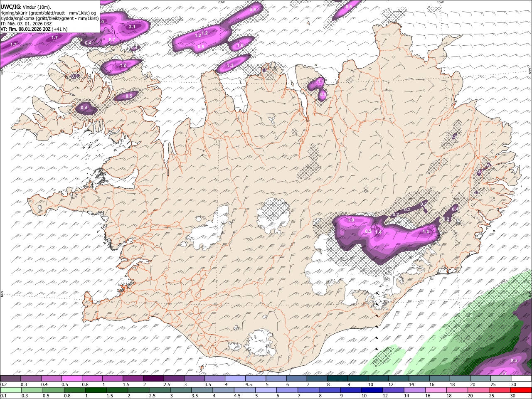Click the '12' label in the upper legend row
This screenshot has height=399, width=532.
point(391,384)
